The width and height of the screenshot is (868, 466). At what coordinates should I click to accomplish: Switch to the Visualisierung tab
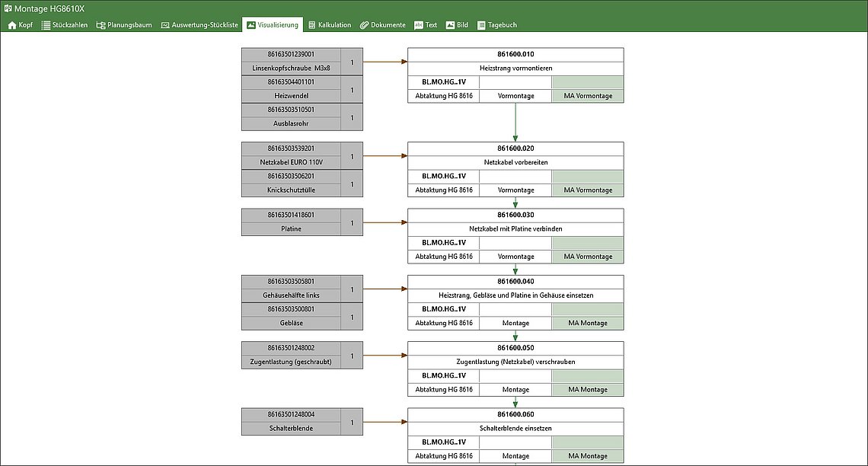(x=272, y=25)
